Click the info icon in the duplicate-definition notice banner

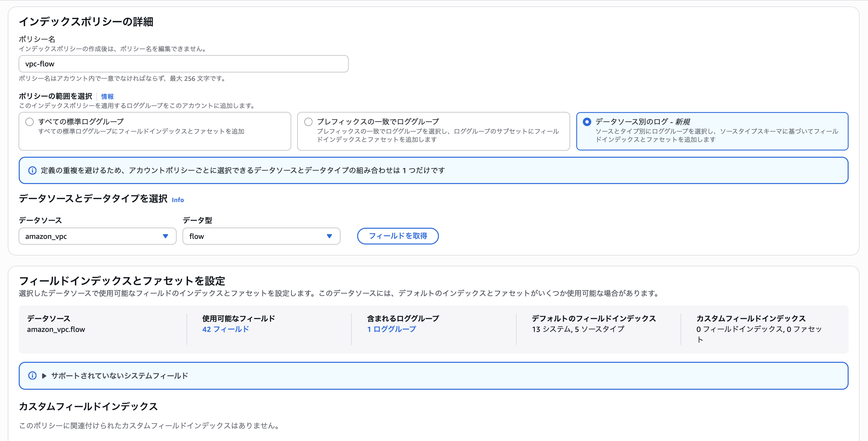coord(32,170)
